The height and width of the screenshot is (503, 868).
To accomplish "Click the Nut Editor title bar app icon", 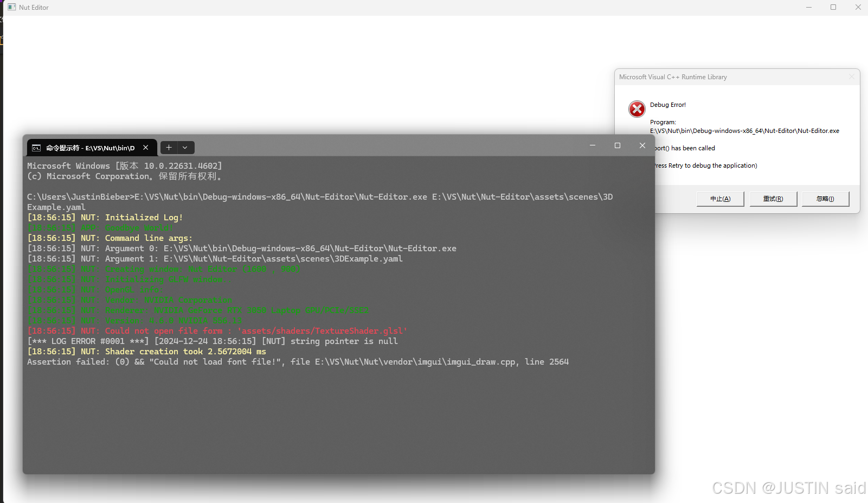I will (11, 7).
